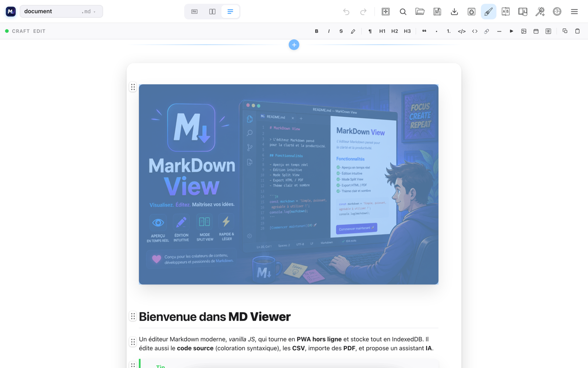Click the drag handle beside the image
588x368 pixels.
(133, 87)
